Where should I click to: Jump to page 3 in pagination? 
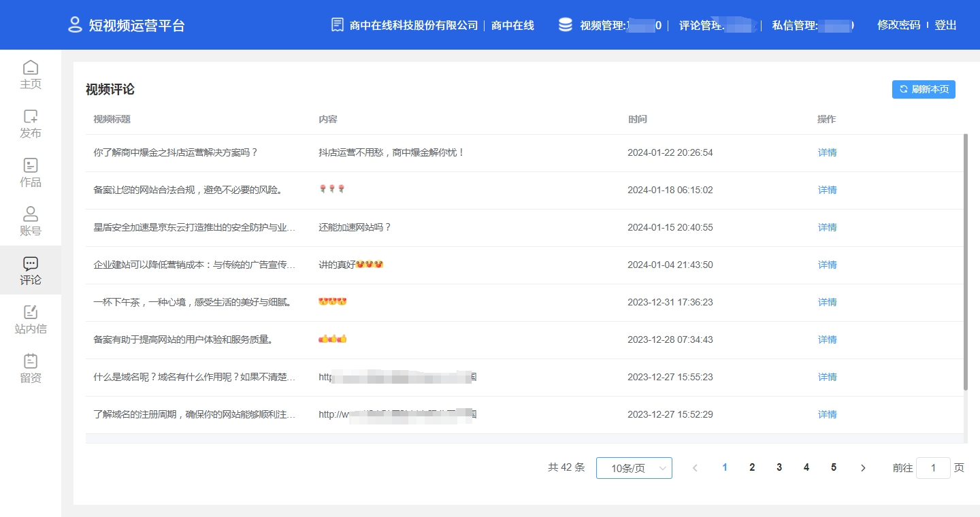779,467
